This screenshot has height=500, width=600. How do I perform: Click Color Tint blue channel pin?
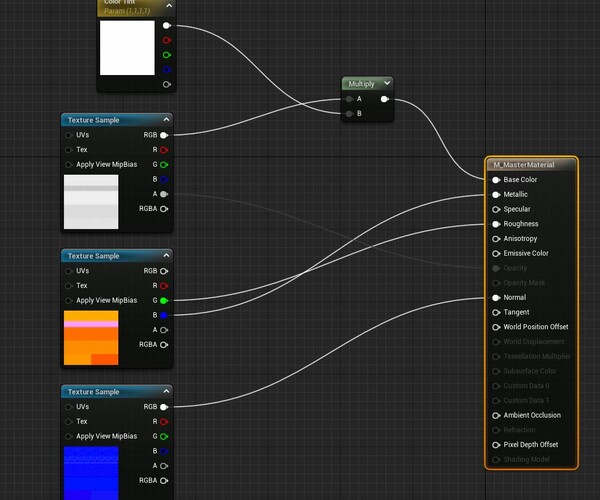(x=166, y=70)
